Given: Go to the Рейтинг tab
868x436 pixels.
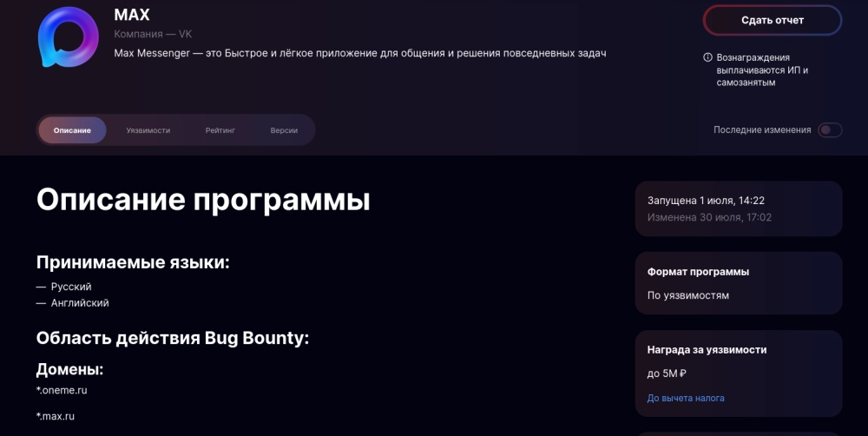Looking at the screenshot, I should click(x=220, y=130).
